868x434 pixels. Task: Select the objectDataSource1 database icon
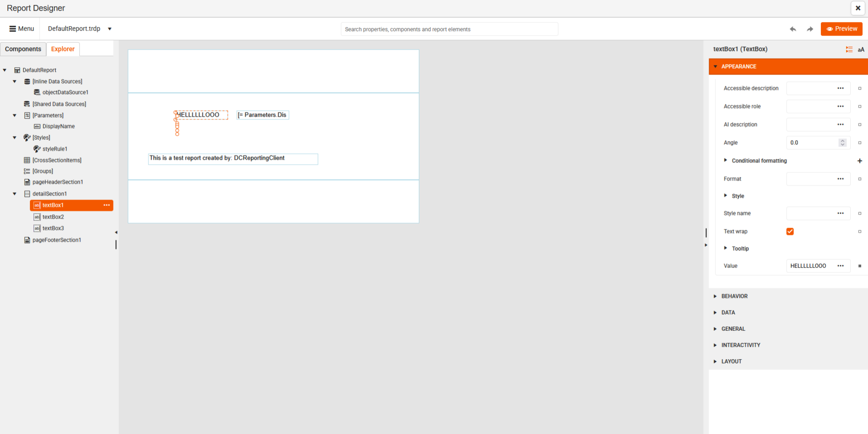(x=37, y=92)
